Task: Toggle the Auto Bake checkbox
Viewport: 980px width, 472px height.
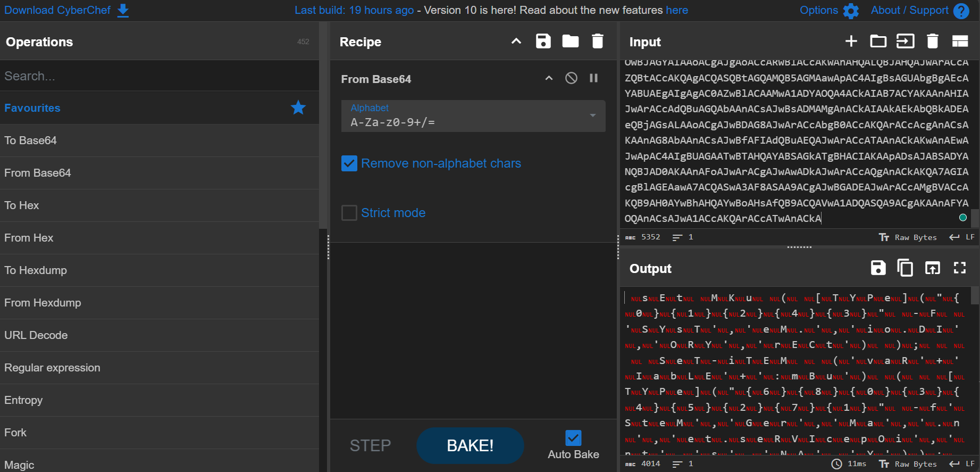Action: point(573,437)
